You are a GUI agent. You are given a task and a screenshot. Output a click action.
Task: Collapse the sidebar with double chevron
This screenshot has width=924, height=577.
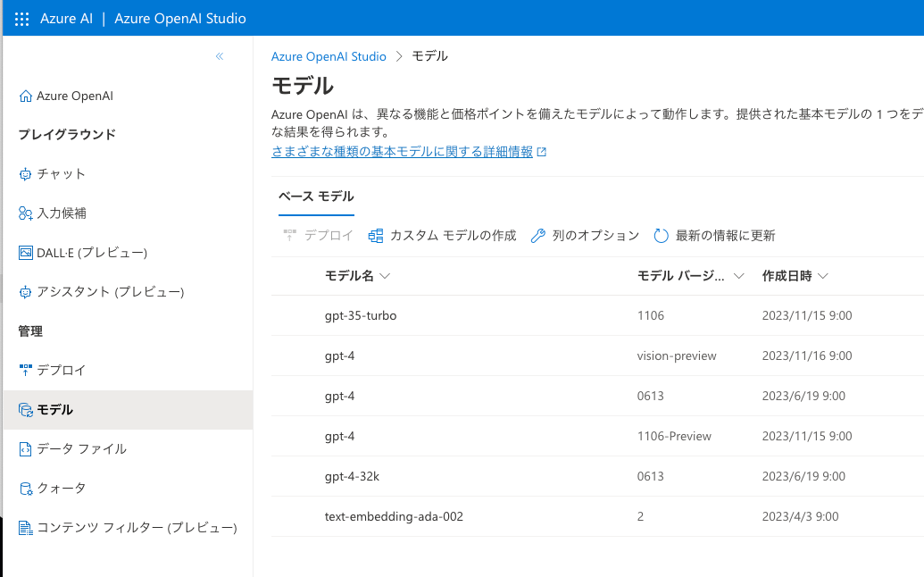[x=220, y=56]
